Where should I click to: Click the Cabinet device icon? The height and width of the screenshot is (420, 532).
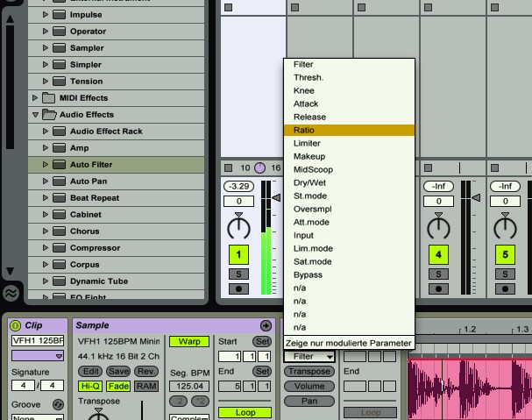click(x=59, y=214)
